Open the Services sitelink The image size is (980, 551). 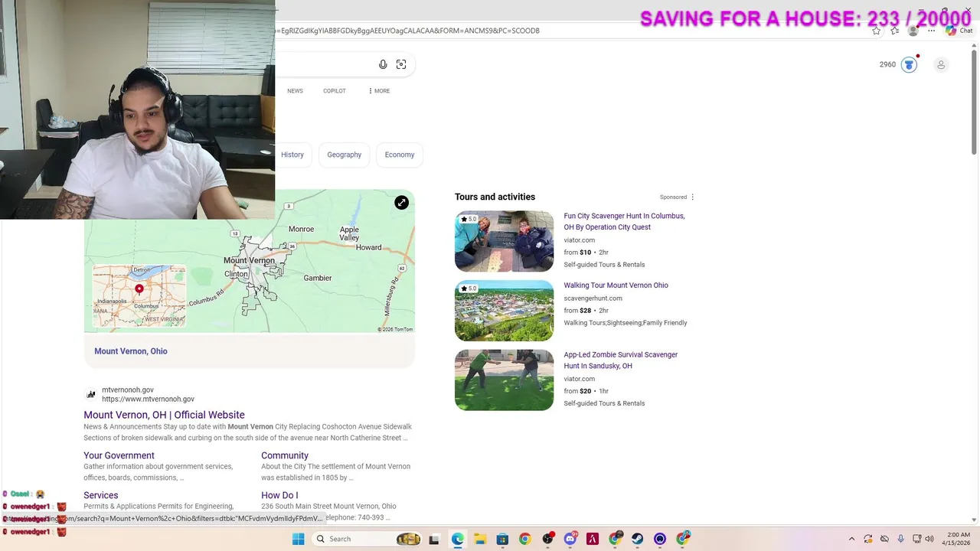pyautogui.click(x=100, y=495)
